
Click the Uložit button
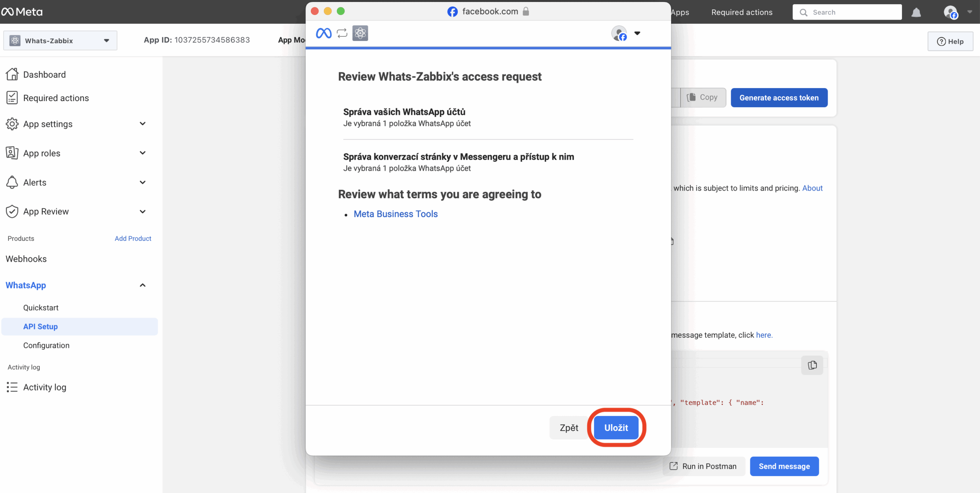coord(616,428)
